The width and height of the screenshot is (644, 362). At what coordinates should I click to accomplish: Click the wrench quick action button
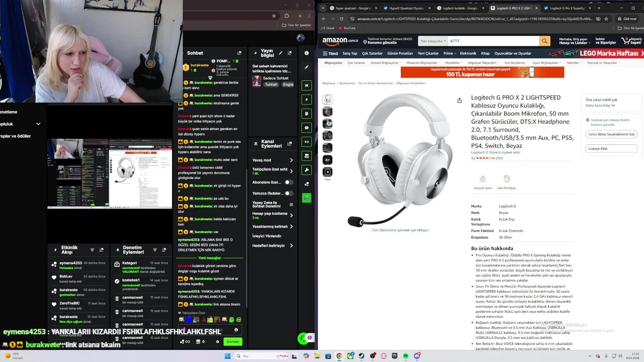306,170
